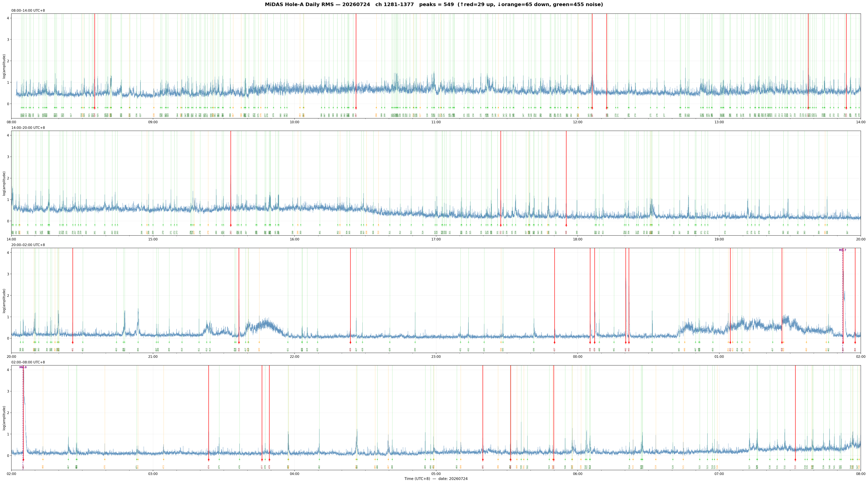Click the 04:00 time tick label
Image resolution: width=868 pixels, height=483 pixels.
click(295, 474)
